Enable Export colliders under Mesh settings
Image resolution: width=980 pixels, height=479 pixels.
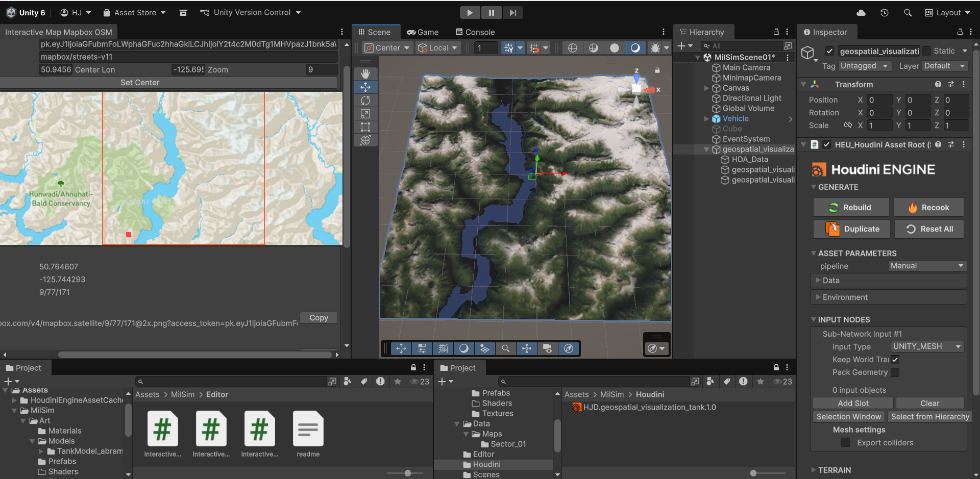click(x=846, y=442)
